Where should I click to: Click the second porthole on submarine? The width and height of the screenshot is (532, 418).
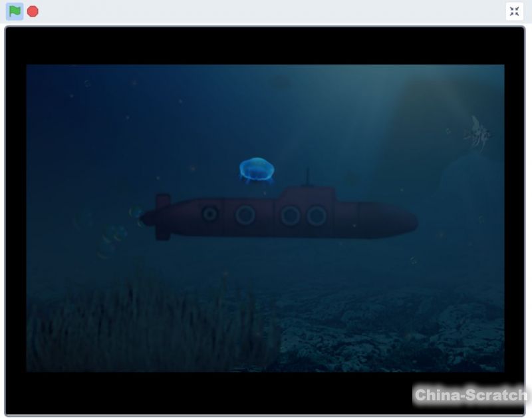pyautogui.click(x=245, y=215)
